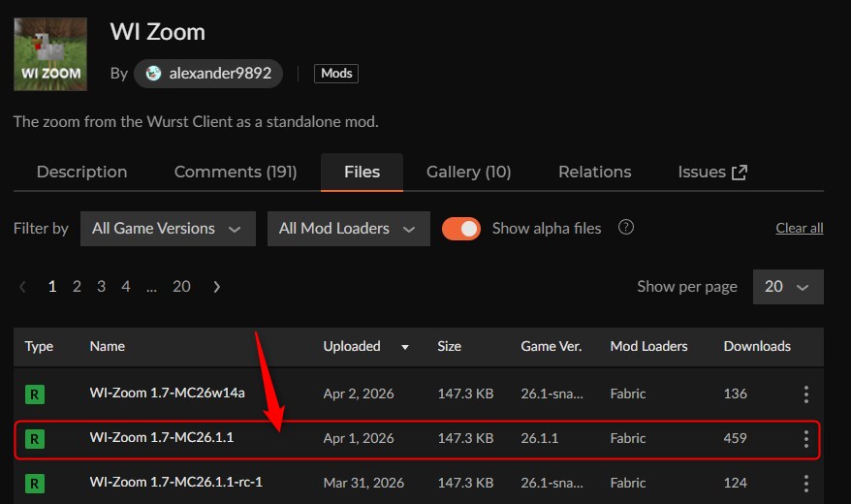Viewport: 851px width, 504px height.
Task: Go to the next page arrow
Action: (x=216, y=287)
